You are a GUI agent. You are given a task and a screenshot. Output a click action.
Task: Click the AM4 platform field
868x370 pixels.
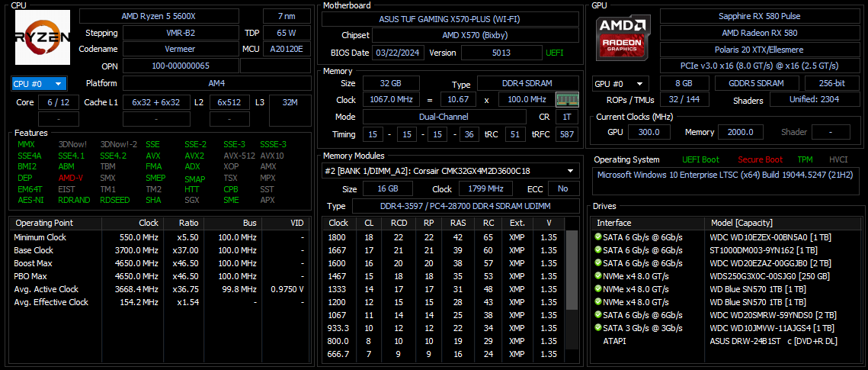click(216, 84)
